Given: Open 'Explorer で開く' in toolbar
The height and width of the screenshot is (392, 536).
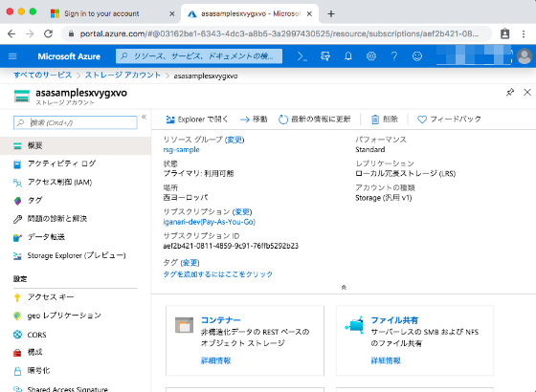Looking at the screenshot, I should coord(197,120).
